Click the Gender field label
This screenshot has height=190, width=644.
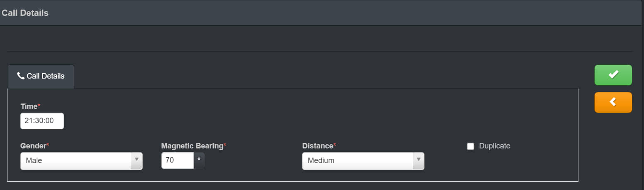click(33, 146)
